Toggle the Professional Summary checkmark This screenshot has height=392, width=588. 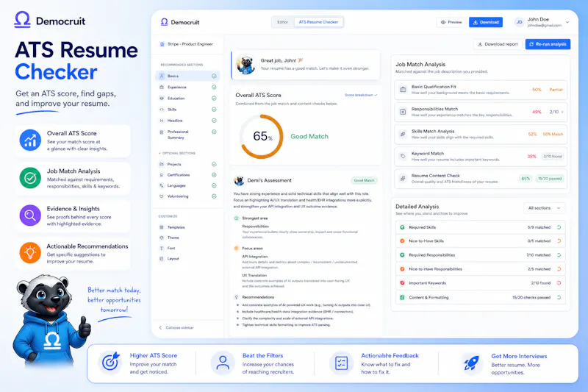[214, 132]
